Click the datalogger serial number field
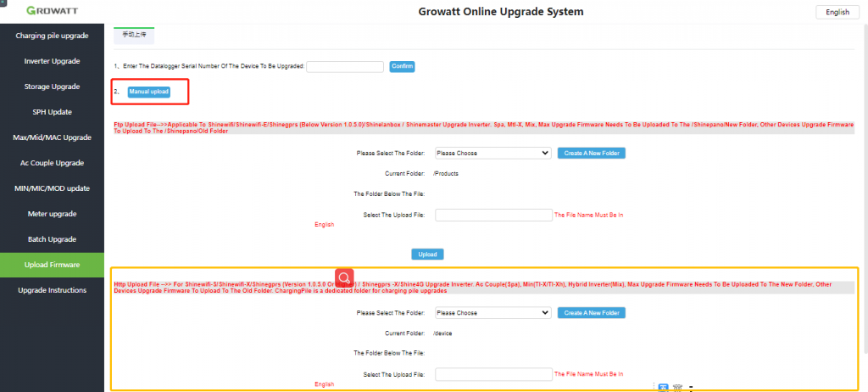This screenshot has height=392, width=868. click(x=345, y=66)
